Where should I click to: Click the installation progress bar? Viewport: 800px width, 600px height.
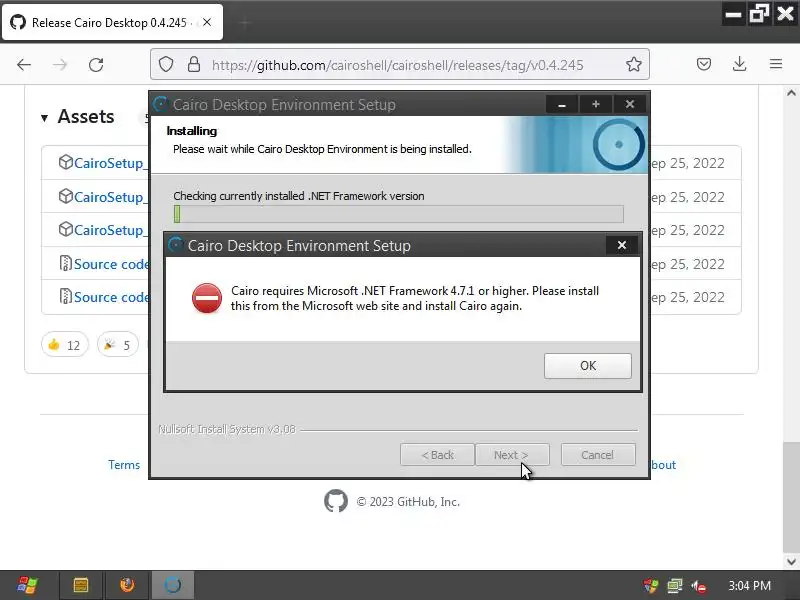[398, 214]
